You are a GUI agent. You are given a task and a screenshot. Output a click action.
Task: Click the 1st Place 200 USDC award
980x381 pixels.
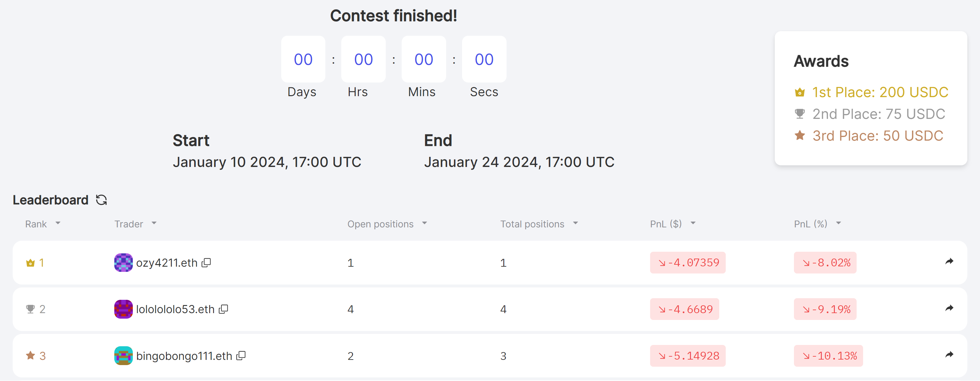pos(880,92)
